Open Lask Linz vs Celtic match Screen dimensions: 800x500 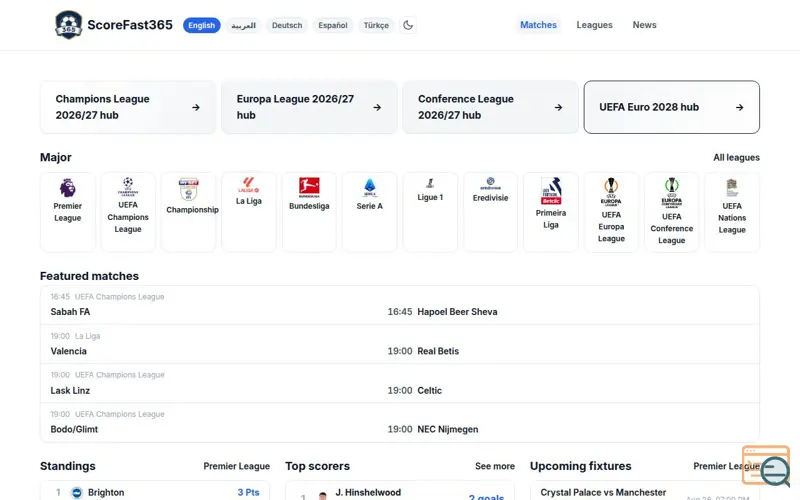(400, 384)
